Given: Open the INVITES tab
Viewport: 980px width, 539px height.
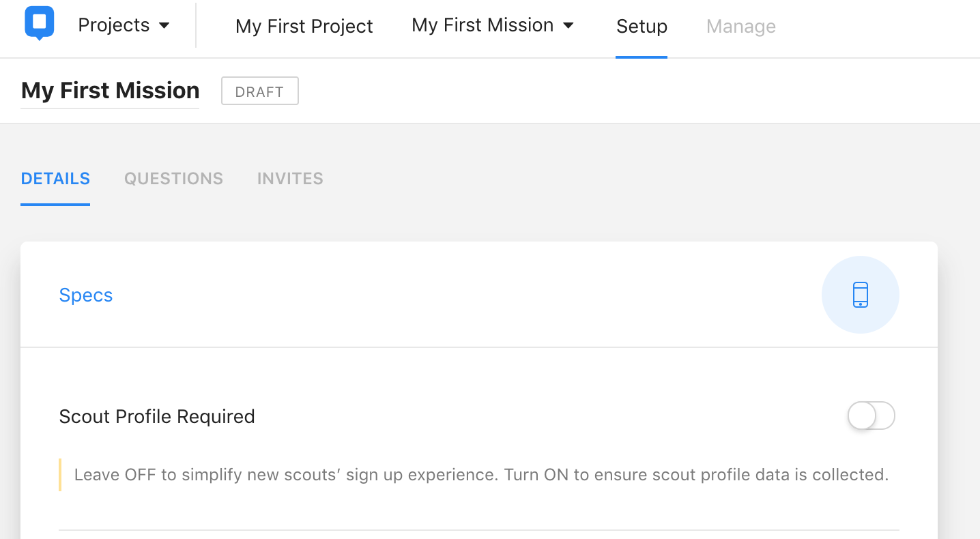Looking at the screenshot, I should (290, 179).
